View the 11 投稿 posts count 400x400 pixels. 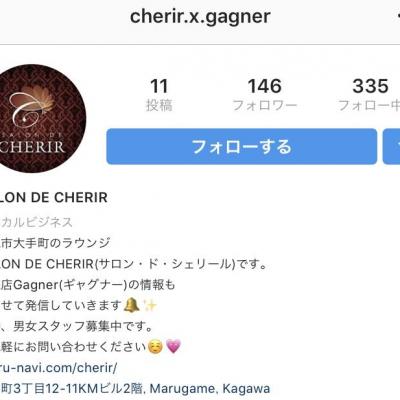159,95
